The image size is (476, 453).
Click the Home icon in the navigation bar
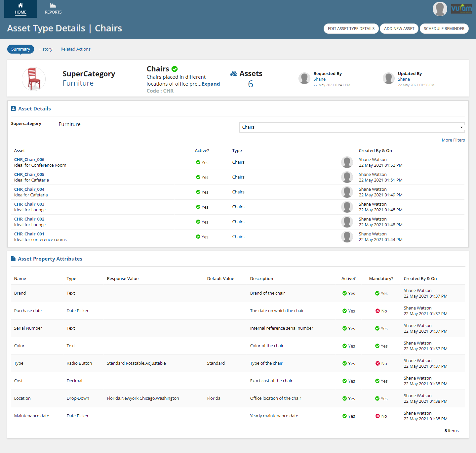tap(20, 5)
